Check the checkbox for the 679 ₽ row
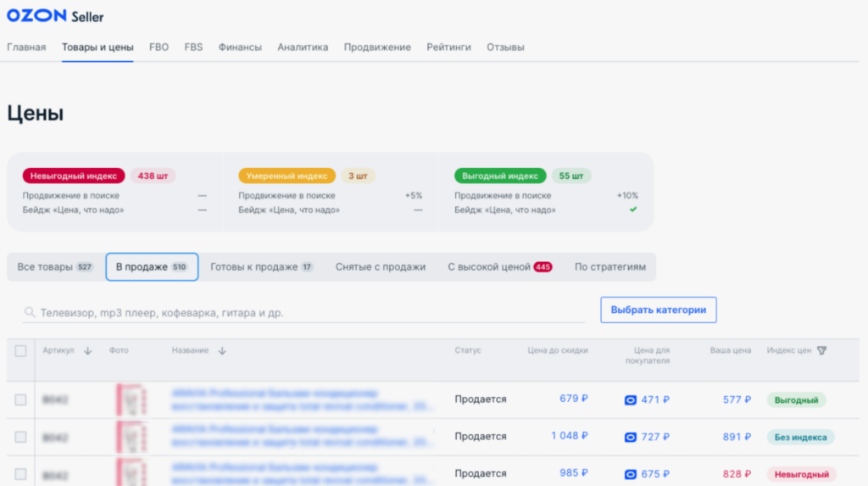Screen dimensions: 868x486 click(20, 399)
